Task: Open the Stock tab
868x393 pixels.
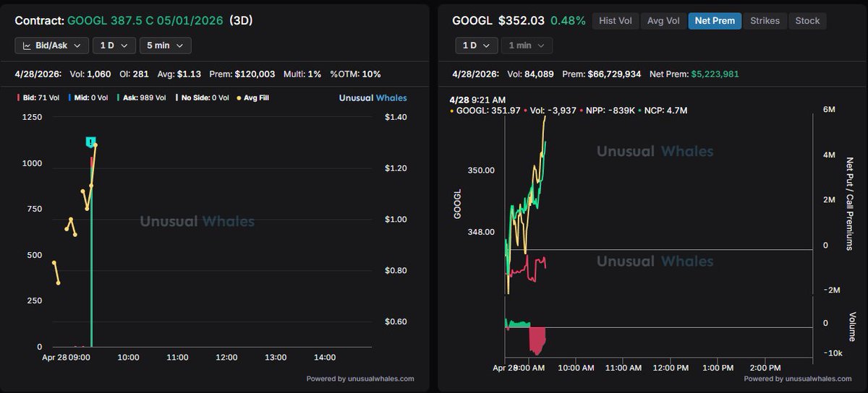Action: click(x=807, y=21)
